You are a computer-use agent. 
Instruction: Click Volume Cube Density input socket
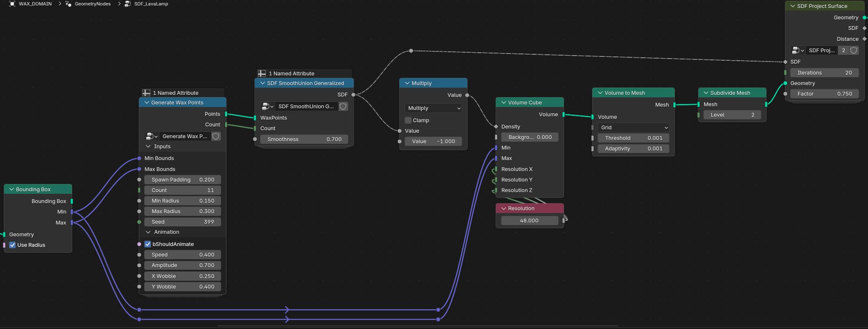click(496, 127)
